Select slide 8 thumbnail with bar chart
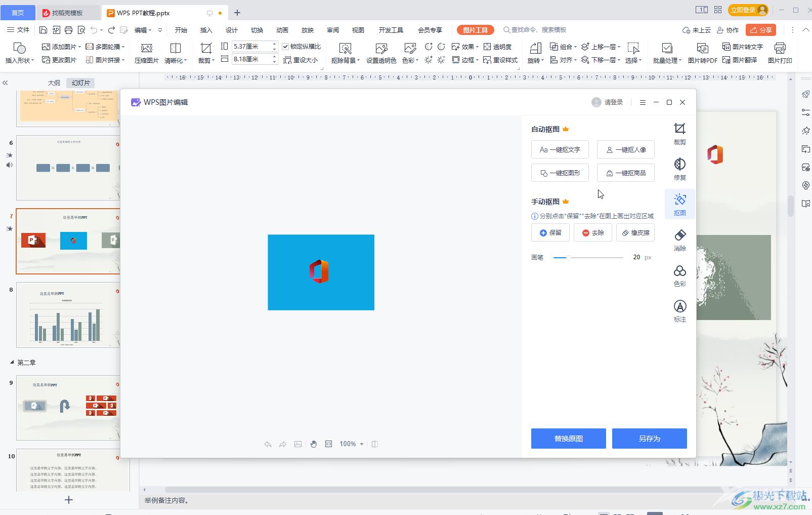Screen dimensions: 812x515 (68, 315)
